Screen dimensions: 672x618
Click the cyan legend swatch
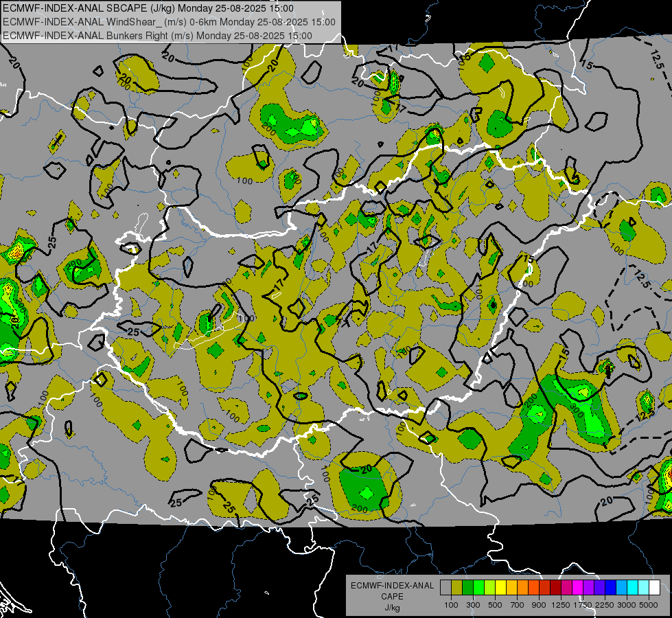[633, 588]
